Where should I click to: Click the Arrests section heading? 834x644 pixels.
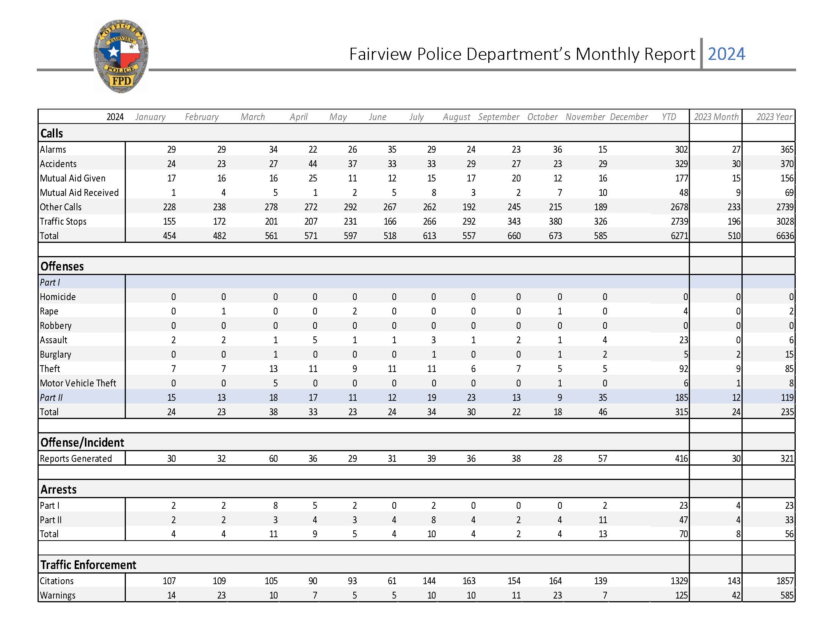pos(58,489)
